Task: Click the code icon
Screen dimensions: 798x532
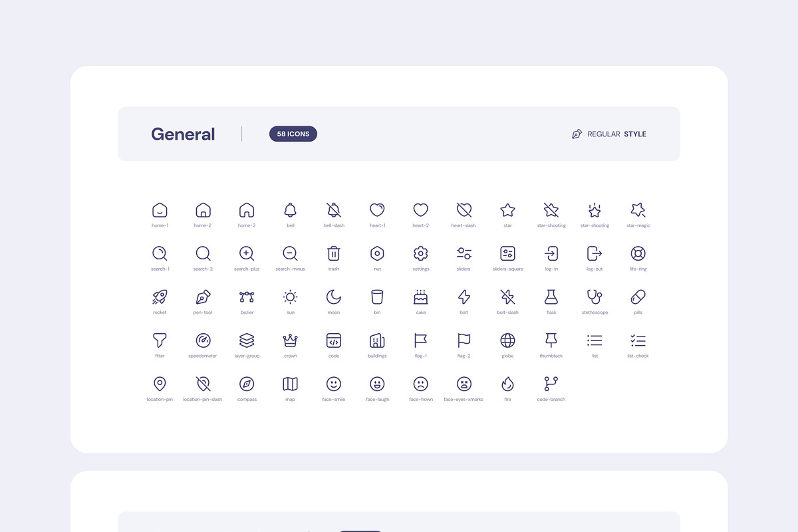Action: [334, 340]
